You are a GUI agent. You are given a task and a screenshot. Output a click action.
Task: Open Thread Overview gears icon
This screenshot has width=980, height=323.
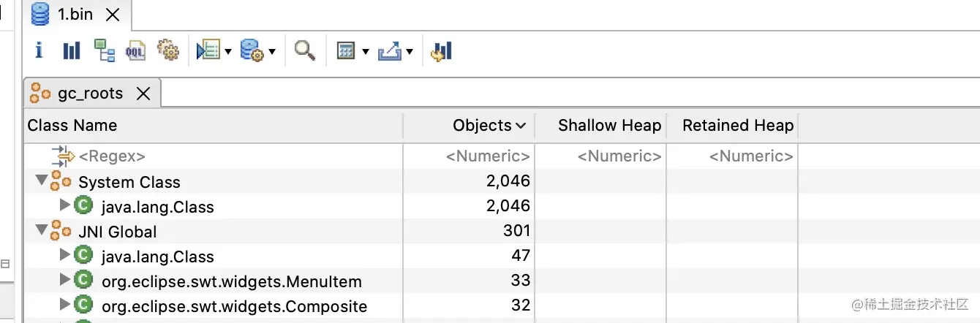pos(168,50)
